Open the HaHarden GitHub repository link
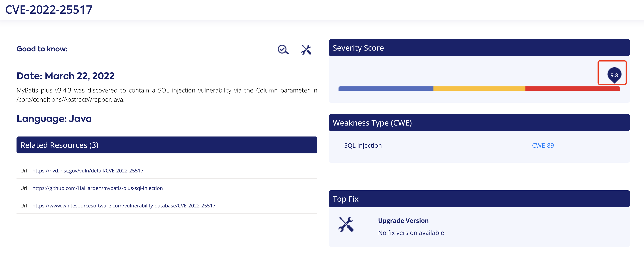The width and height of the screenshot is (644, 253). point(98,188)
